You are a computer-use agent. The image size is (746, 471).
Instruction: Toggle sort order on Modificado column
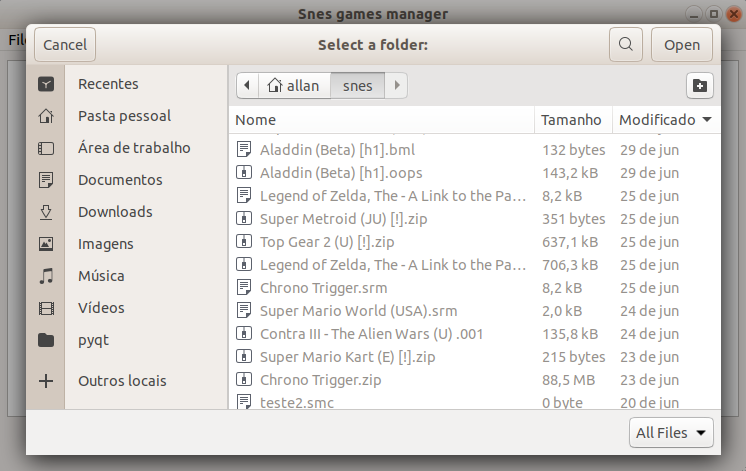point(665,120)
